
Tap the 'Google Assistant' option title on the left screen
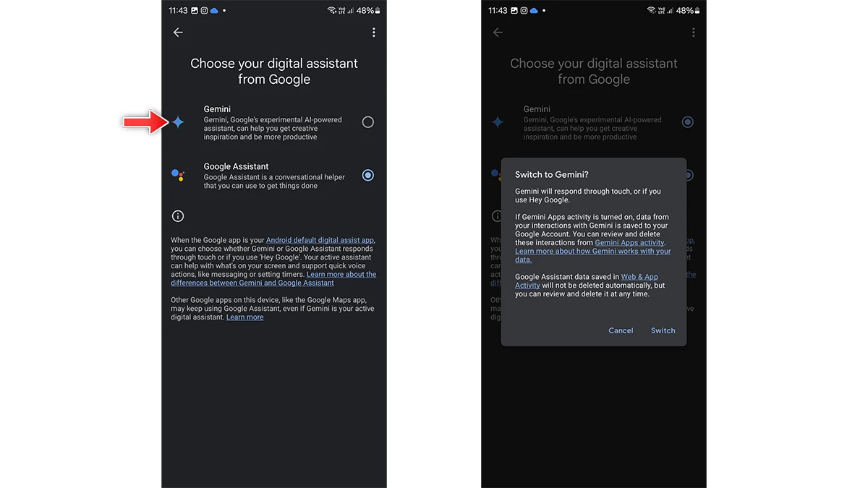point(236,166)
